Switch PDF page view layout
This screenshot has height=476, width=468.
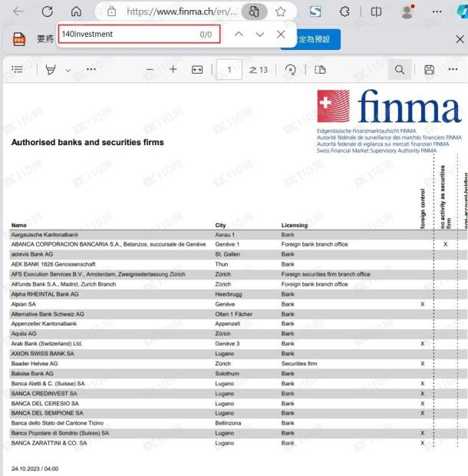coord(320,70)
